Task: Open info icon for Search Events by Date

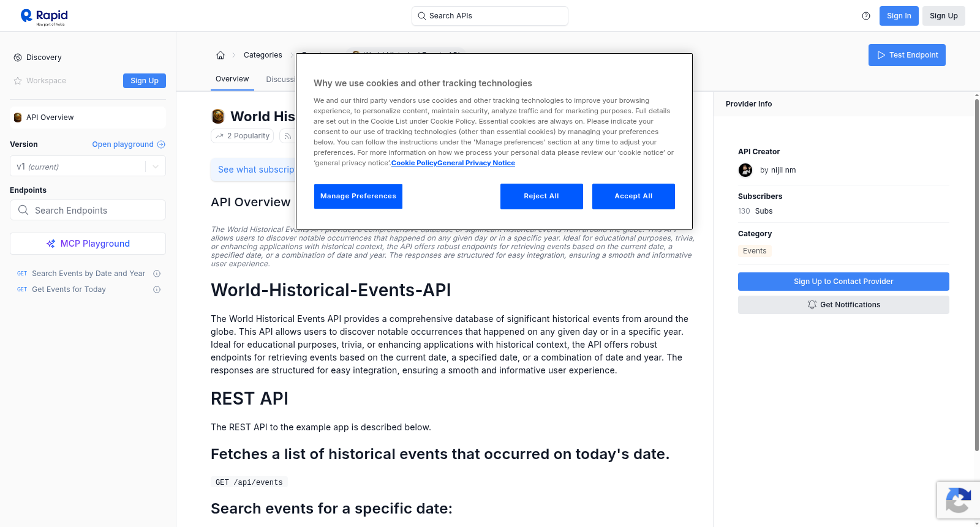Action: click(157, 274)
